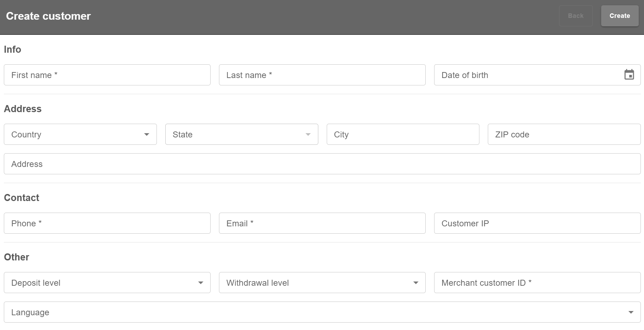Click the Address text field

[x=322, y=164]
